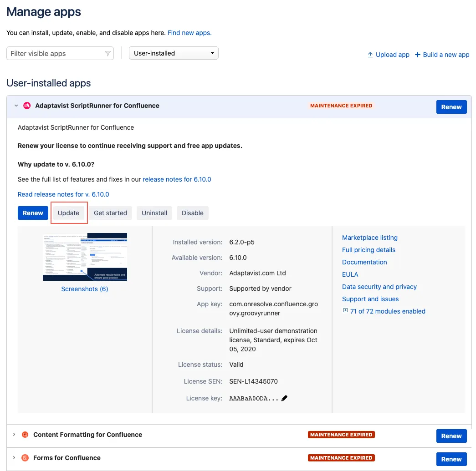
Task: Click the Update button
Action: [x=69, y=213]
